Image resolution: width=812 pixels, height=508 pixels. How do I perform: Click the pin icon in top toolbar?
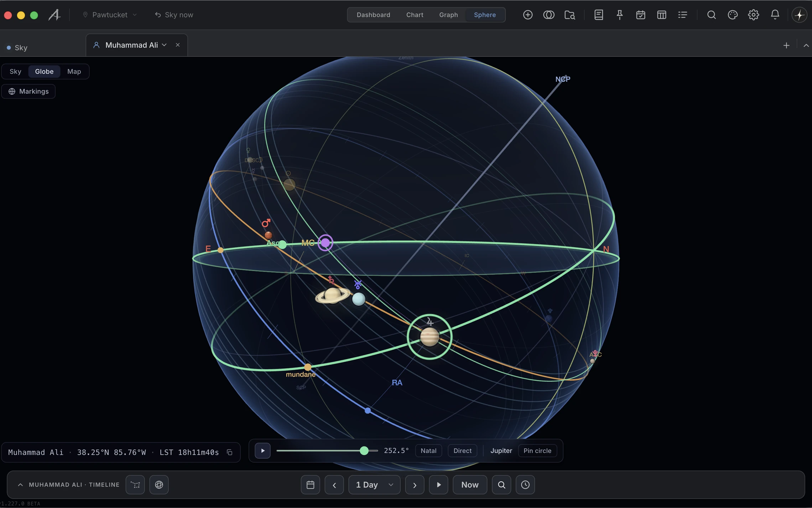pyautogui.click(x=620, y=15)
